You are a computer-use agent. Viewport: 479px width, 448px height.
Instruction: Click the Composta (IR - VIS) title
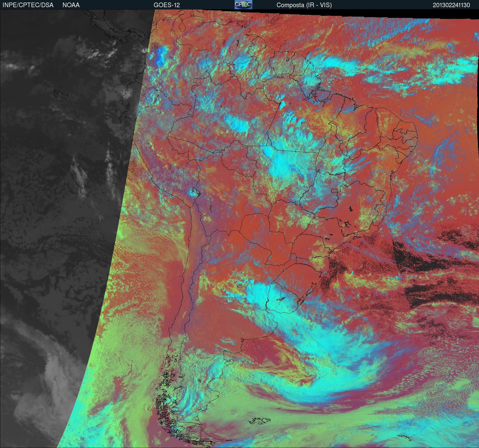[304, 5]
